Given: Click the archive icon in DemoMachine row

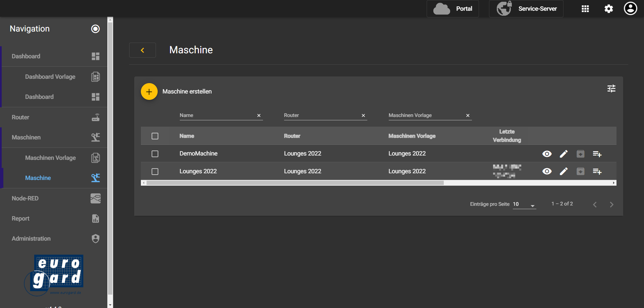Looking at the screenshot, I should (x=580, y=154).
